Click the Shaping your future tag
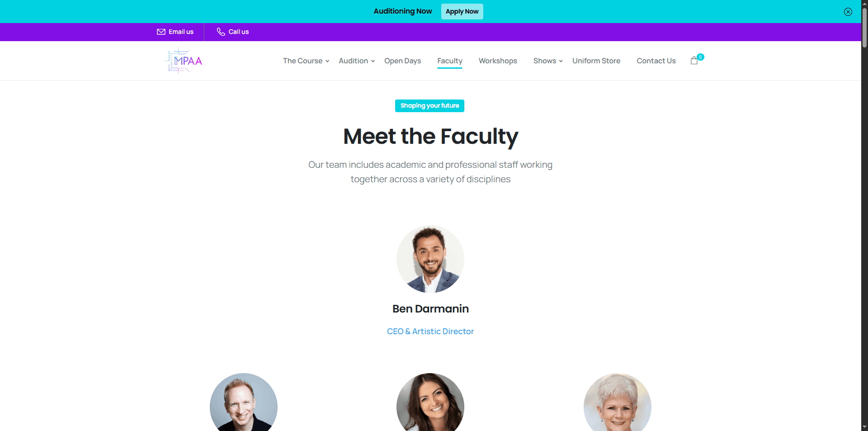Image resolution: width=868 pixels, height=431 pixels. point(429,106)
